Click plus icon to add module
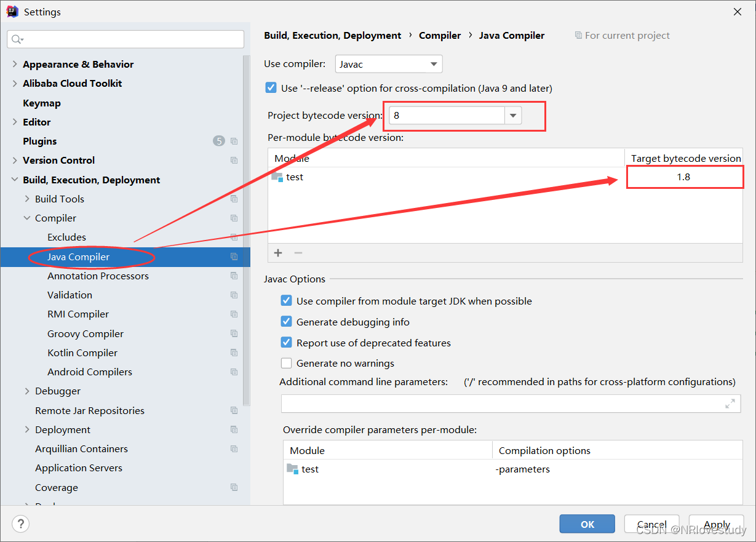 [278, 253]
